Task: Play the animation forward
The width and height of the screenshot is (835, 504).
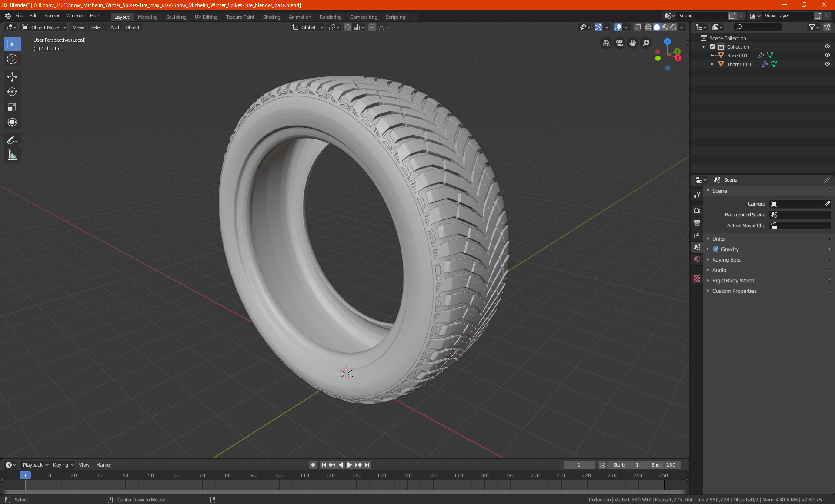Action: pos(349,465)
